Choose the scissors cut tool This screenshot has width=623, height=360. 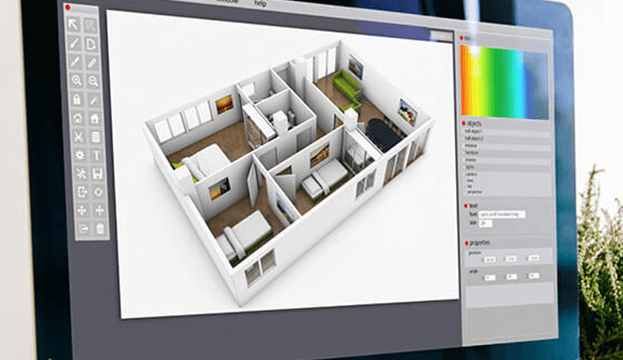point(79,137)
